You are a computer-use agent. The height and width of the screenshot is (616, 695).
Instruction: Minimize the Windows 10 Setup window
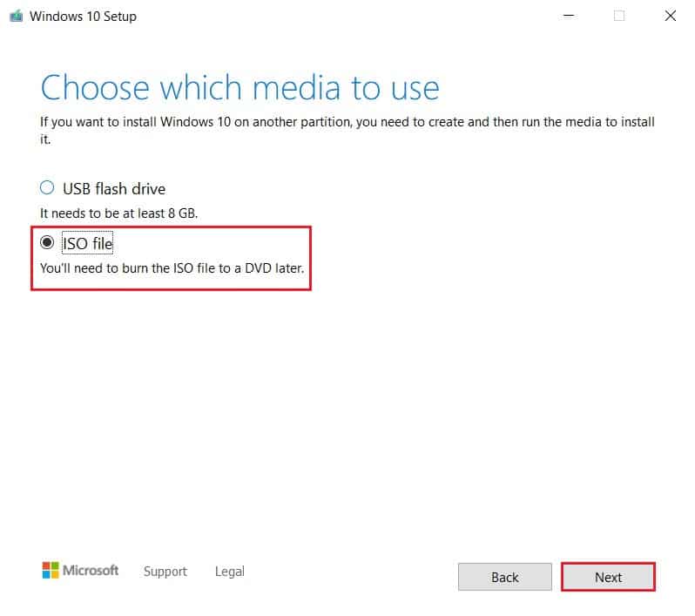click(568, 16)
